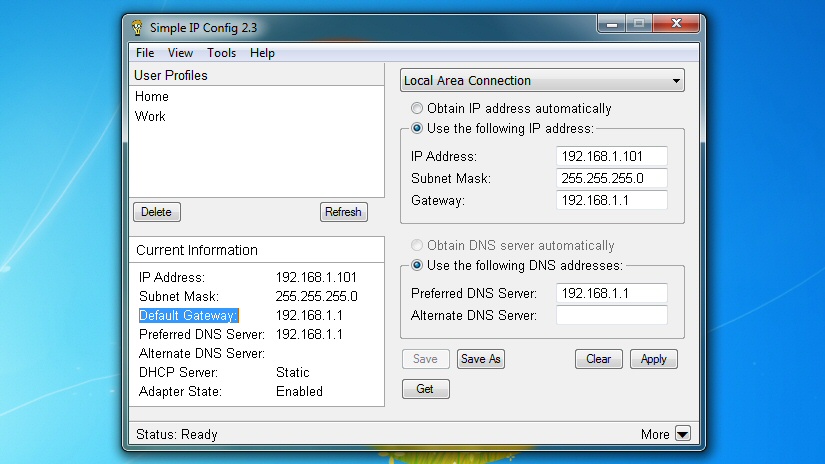The height and width of the screenshot is (464, 825).
Task: Select the Home user profile
Action: tap(152, 96)
